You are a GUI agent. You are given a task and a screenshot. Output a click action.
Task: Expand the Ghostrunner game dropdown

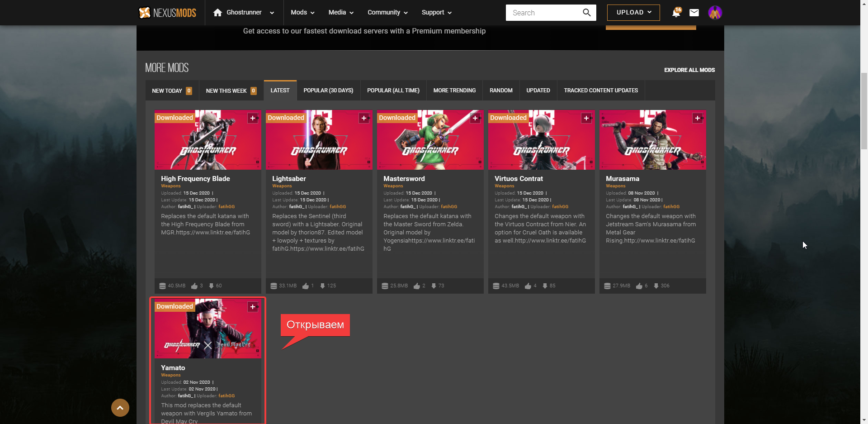pos(272,13)
